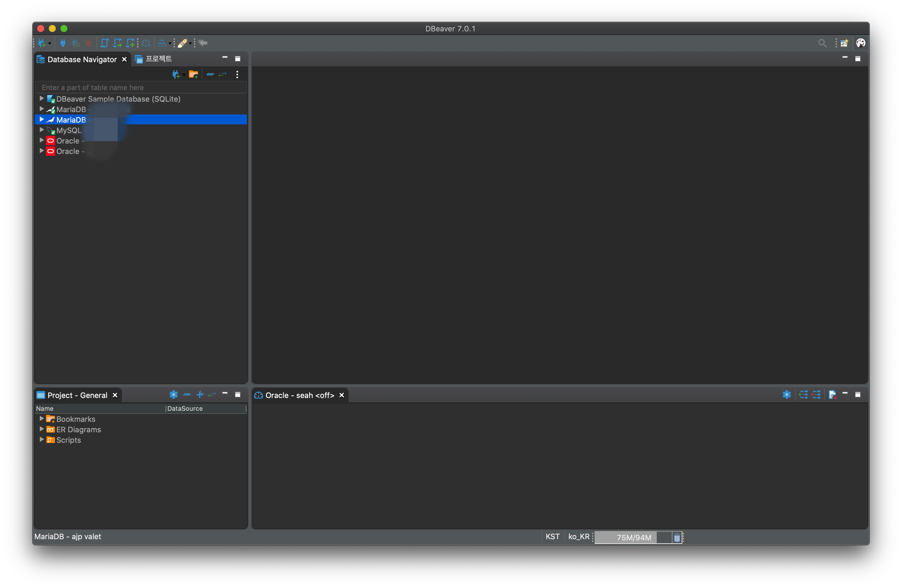Click the table name filter field
902x588 pixels.
point(141,87)
